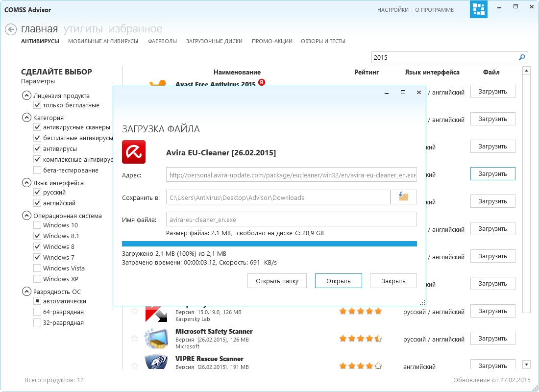Click the COMSS blue grid logo
This screenshot has width=539, height=392.
pos(479,9)
